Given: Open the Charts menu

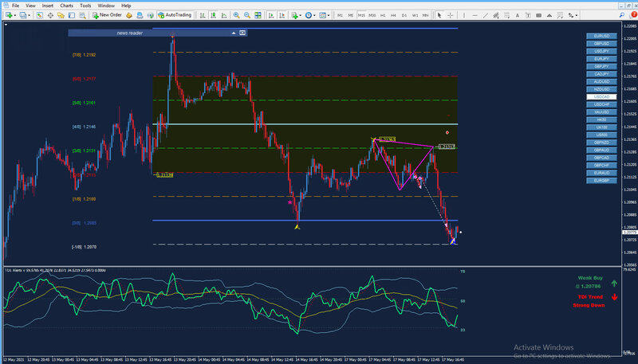Looking at the screenshot, I should point(66,6).
